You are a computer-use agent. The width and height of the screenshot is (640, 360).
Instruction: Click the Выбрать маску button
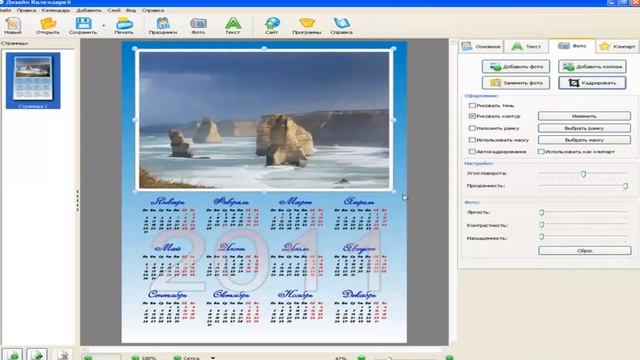(x=584, y=140)
